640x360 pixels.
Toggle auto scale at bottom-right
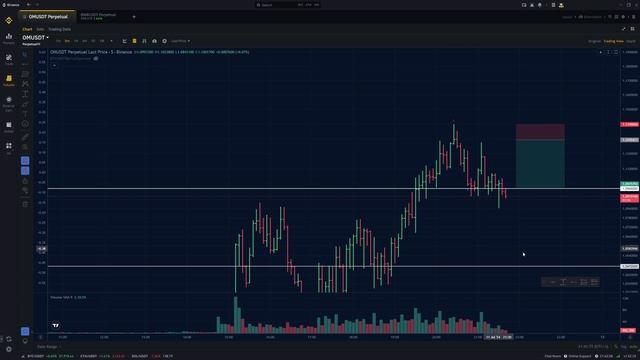pyautogui.click(x=632, y=347)
